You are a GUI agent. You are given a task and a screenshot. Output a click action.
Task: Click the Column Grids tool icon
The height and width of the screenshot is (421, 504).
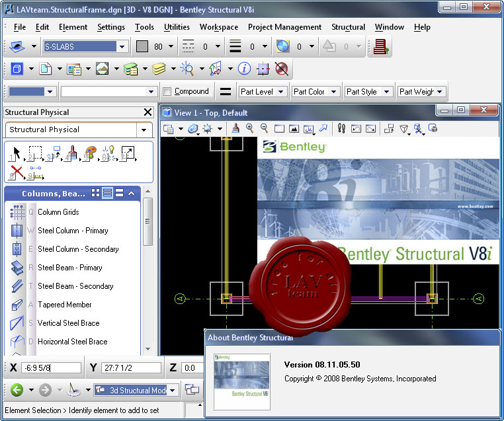(17, 212)
